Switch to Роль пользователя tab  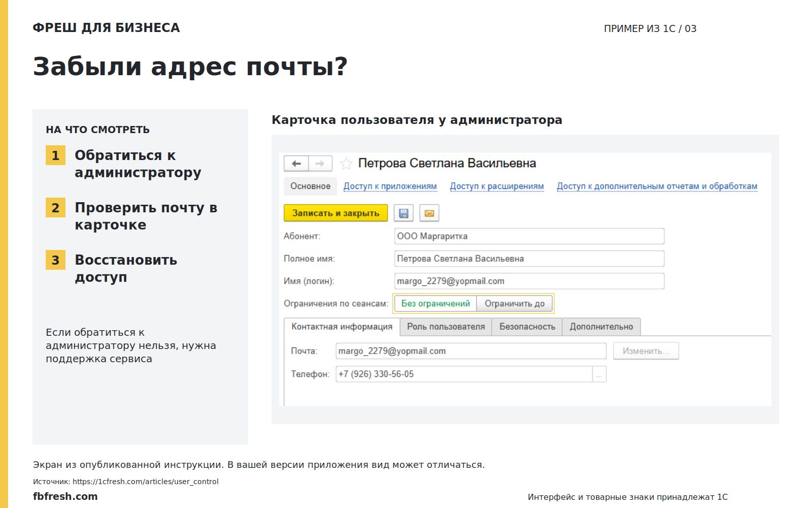[x=446, y=327]
